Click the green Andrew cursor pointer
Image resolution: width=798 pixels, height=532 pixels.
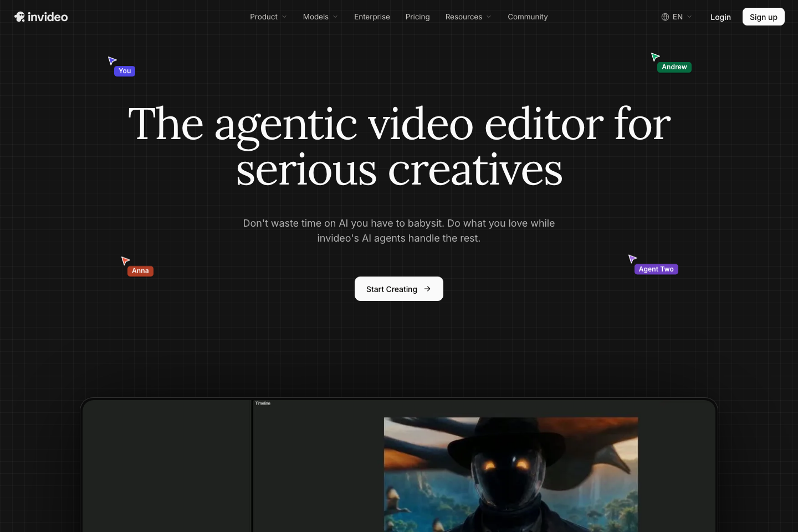(x=655, y=57)
